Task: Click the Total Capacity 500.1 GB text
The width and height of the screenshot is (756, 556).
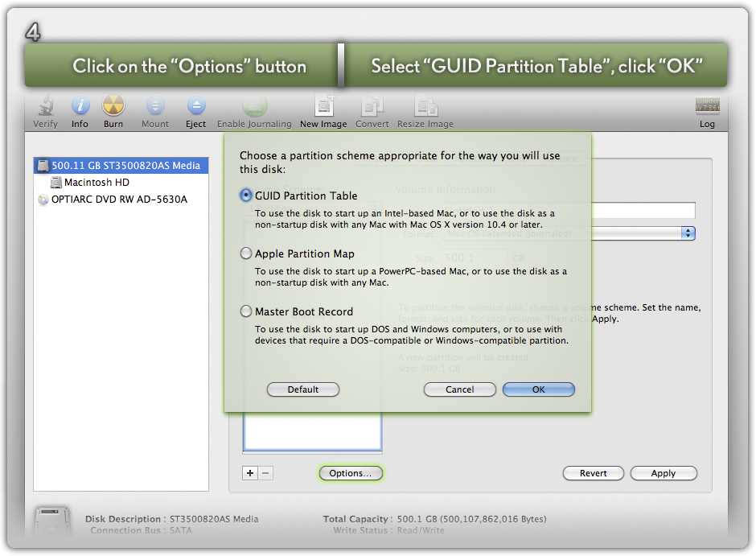Action: [x=435, y=519]
